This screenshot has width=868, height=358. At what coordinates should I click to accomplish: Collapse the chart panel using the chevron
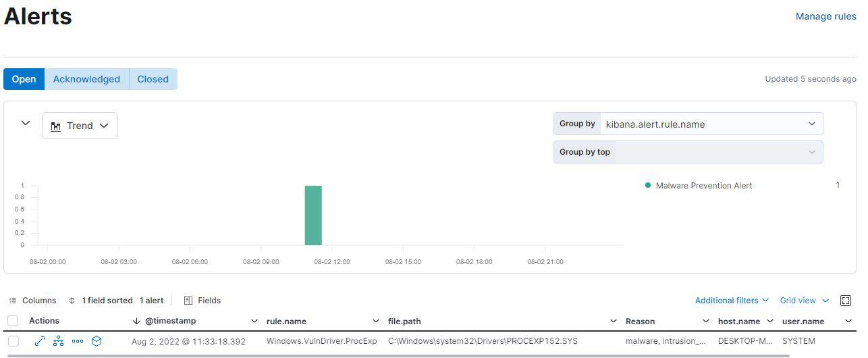coord(26,123)
